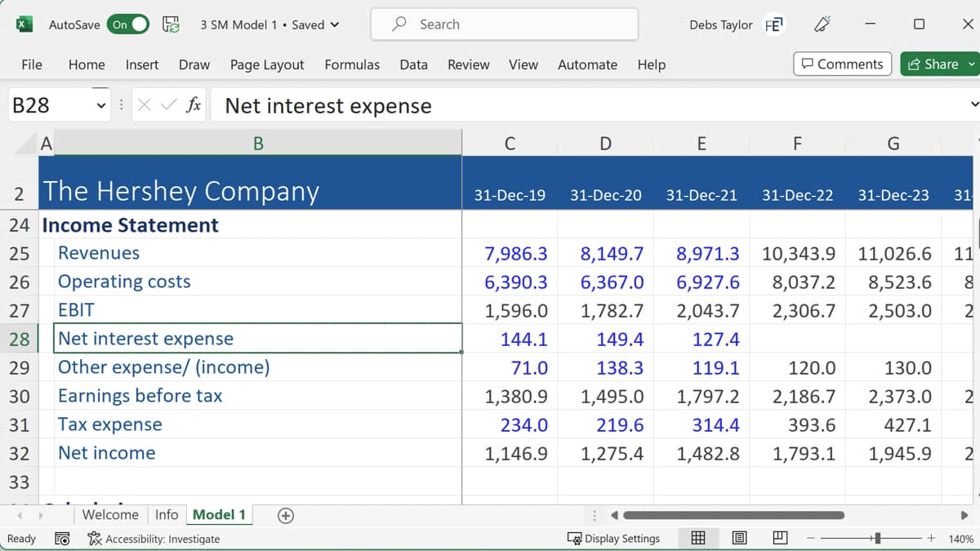The width and height of the screenshot is (980, 551).
Task: Click the Excel app icon
Action: click(24, 24)
